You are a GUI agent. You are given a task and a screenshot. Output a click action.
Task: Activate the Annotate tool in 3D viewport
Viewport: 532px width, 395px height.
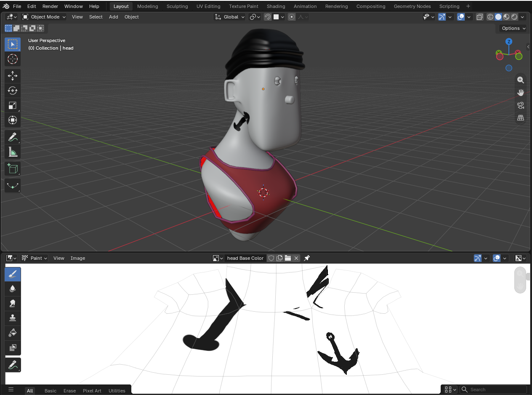click(13, 137)
